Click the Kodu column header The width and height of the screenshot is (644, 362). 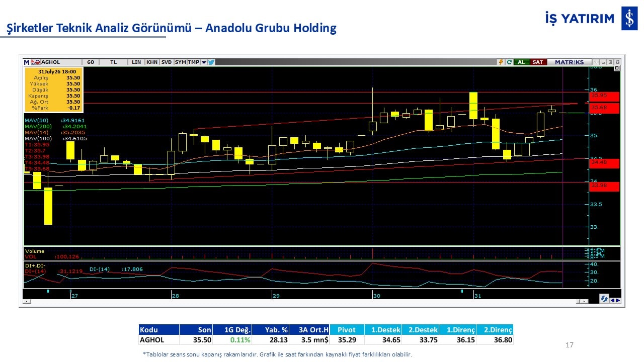pos(159,330)
